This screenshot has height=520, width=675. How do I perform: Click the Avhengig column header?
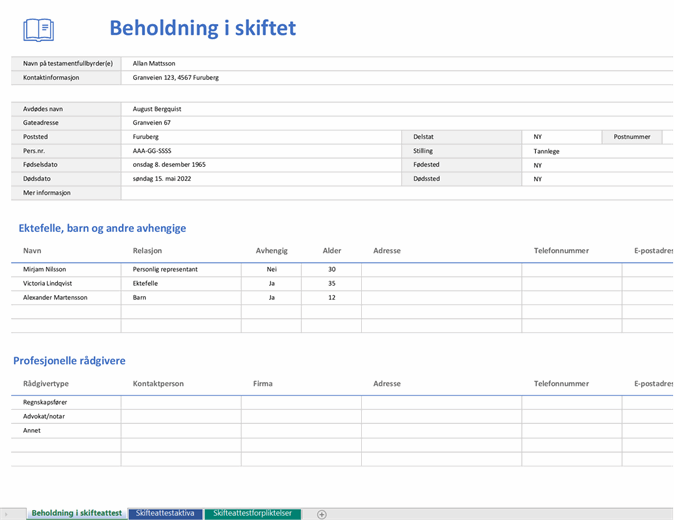pos(272,251)
